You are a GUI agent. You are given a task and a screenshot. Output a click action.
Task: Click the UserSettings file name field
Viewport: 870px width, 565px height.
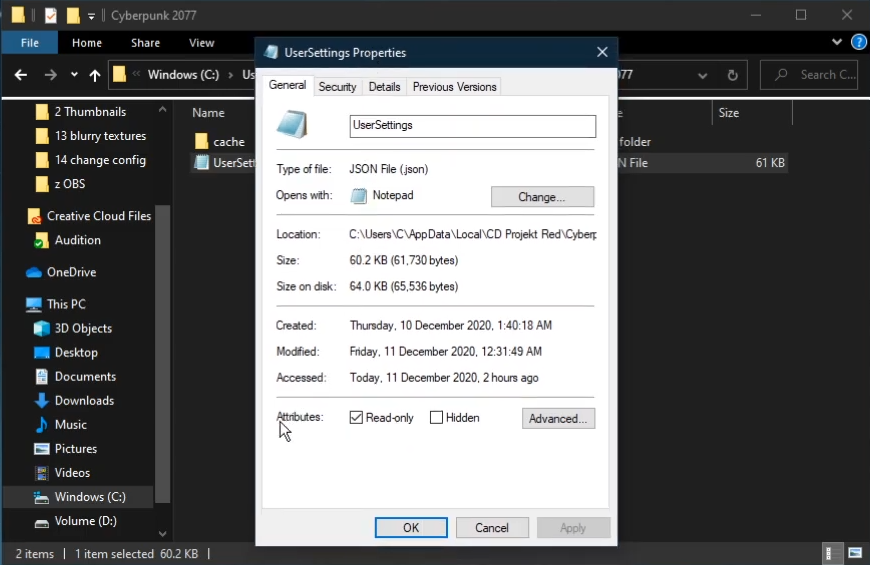472,126
